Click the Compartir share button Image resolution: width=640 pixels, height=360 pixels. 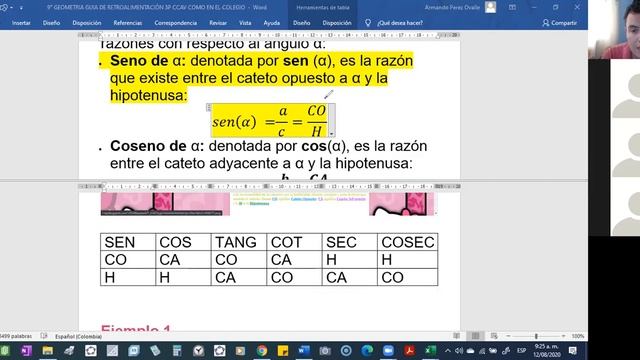pos(559,23)
